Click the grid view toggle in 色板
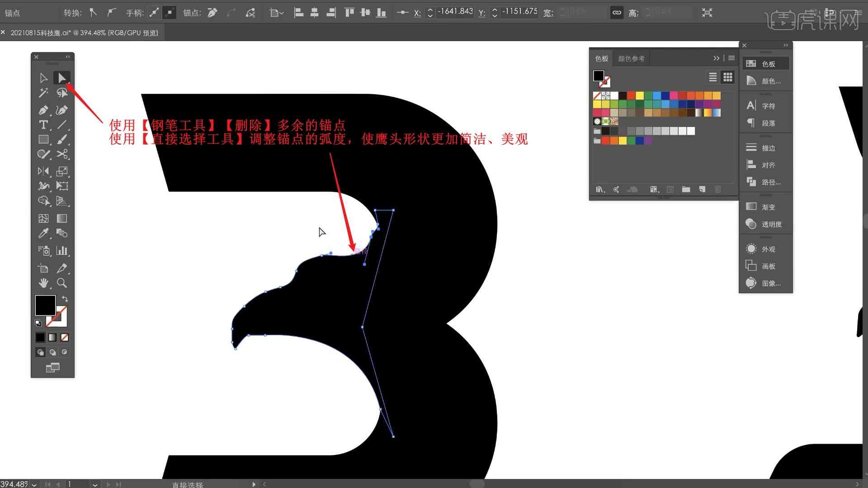 [727, 77]
